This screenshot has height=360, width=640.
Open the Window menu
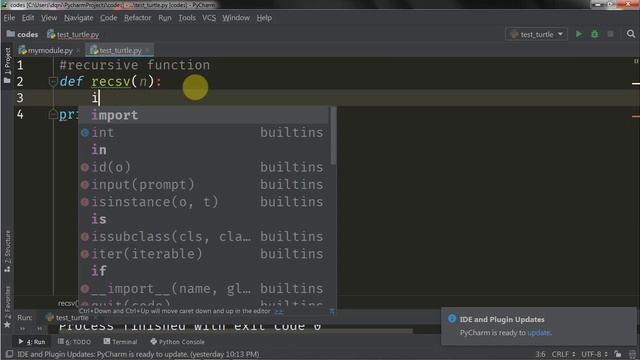pos(236,18)
